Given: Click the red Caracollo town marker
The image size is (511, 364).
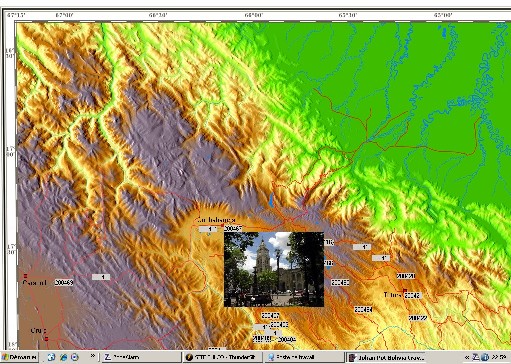Looking at the screenshot, I should (25, 276).
